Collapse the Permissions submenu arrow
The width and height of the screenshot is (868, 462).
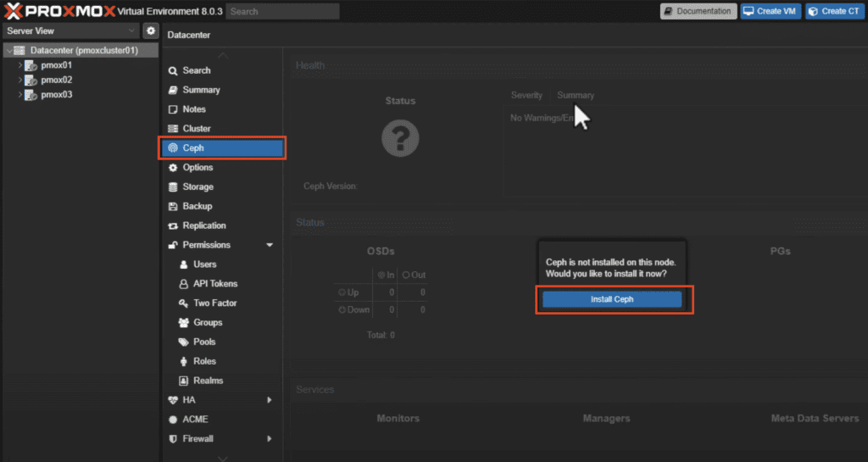pos(270,245)
